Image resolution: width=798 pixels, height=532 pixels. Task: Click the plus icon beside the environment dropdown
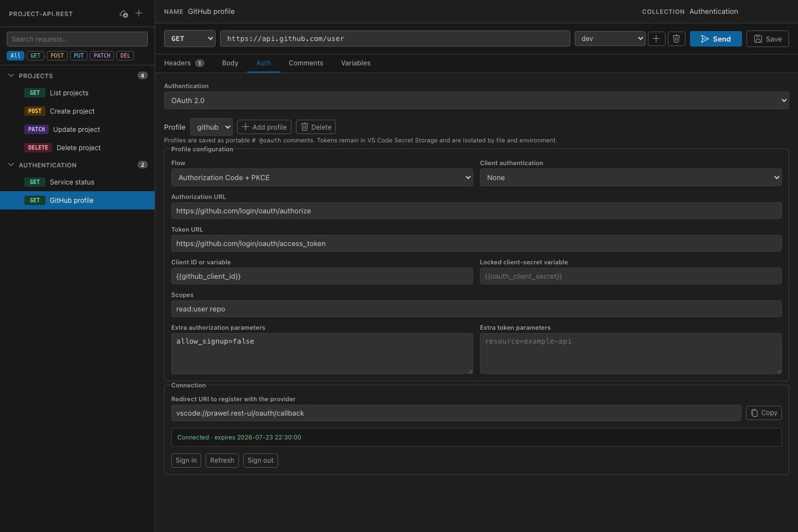pos(656,39)
